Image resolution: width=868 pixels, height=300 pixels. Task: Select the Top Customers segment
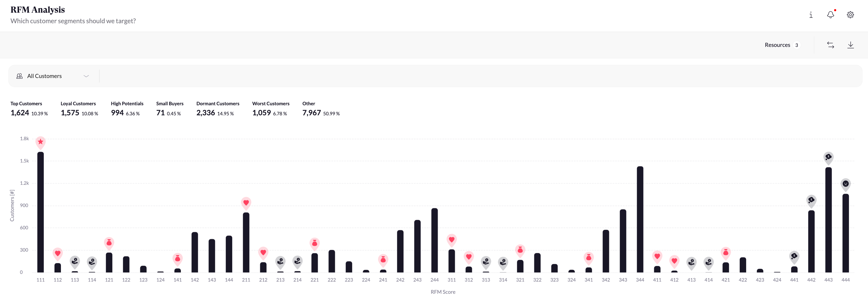pyautogui.click(x=29, y=109)
